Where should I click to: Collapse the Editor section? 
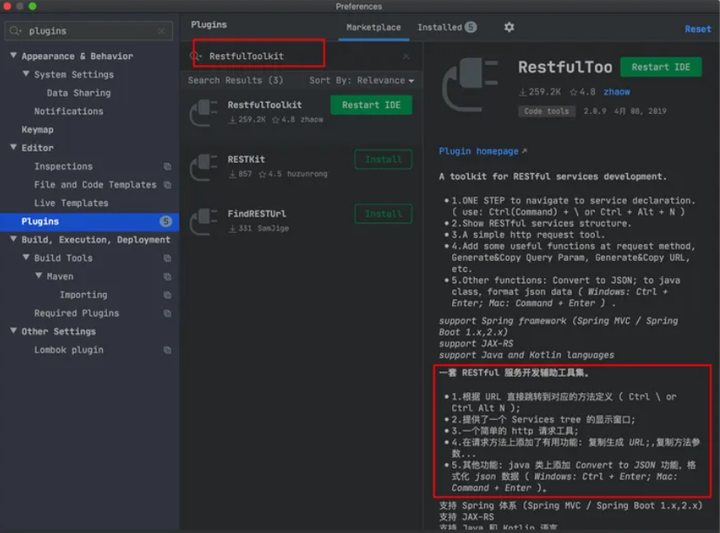13,147
